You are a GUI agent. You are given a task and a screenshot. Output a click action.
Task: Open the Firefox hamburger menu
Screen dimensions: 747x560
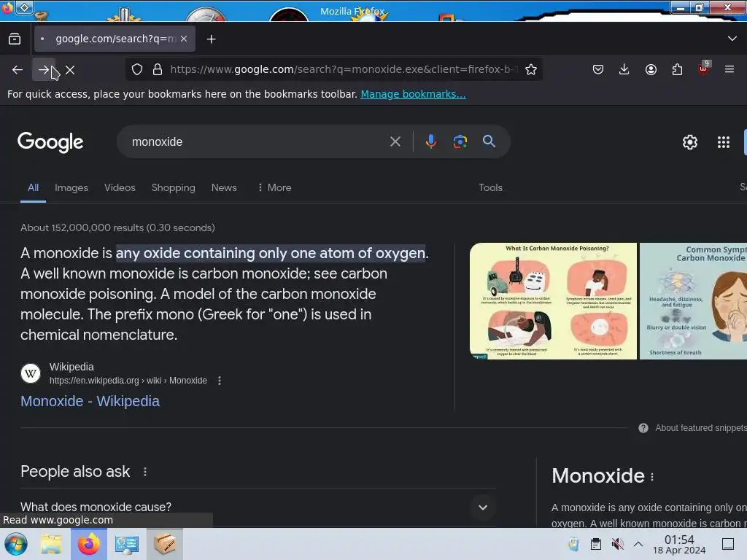pos(729,69)
